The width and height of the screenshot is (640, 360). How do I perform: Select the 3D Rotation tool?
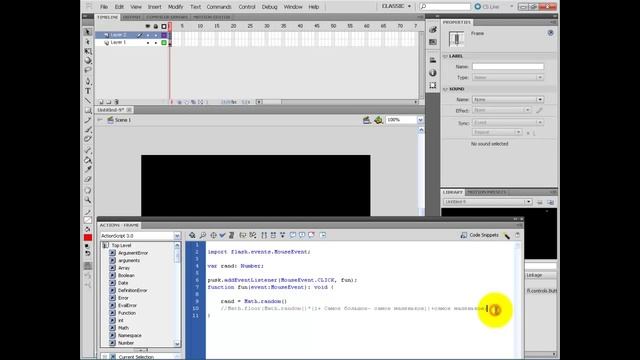coord(88,61)
